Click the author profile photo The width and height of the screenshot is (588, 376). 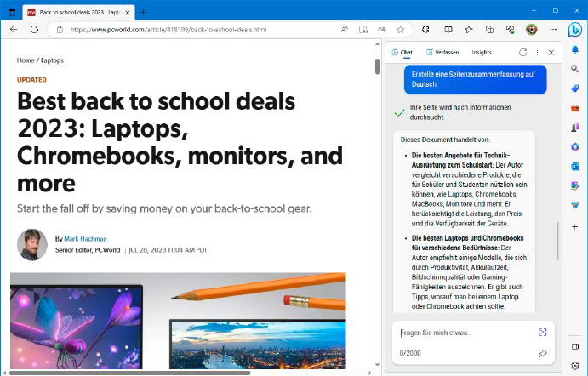pos(32,244)
